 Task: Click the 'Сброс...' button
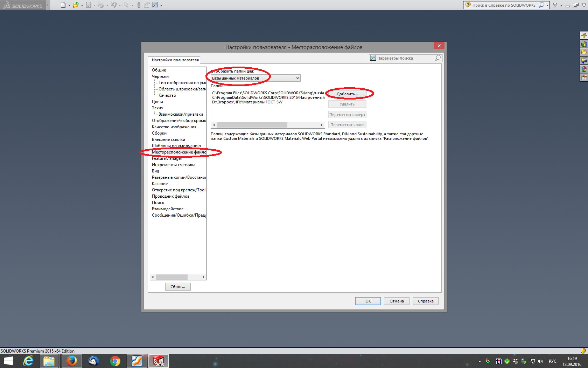point(178,287)
